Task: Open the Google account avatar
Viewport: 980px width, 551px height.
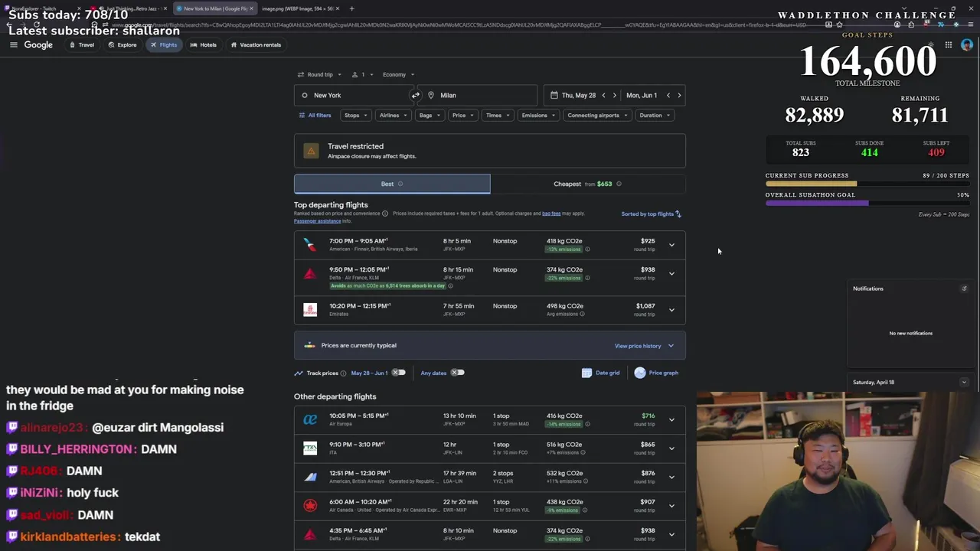Action: coord(967,45)
